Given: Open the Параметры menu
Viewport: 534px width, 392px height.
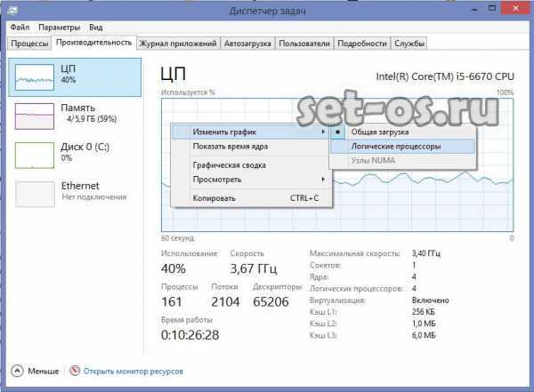Looking at the screenshot, I should point(60,28).
